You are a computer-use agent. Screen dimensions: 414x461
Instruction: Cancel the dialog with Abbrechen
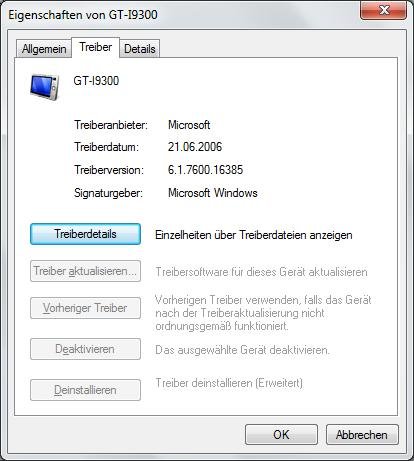pos(362,435)
